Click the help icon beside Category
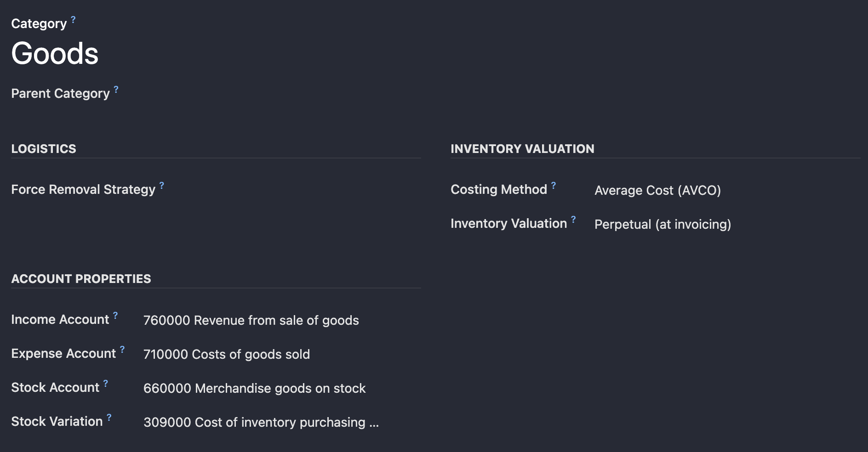Image resolution: width=868 pixels, height=452 pixels. click(73, 19)
